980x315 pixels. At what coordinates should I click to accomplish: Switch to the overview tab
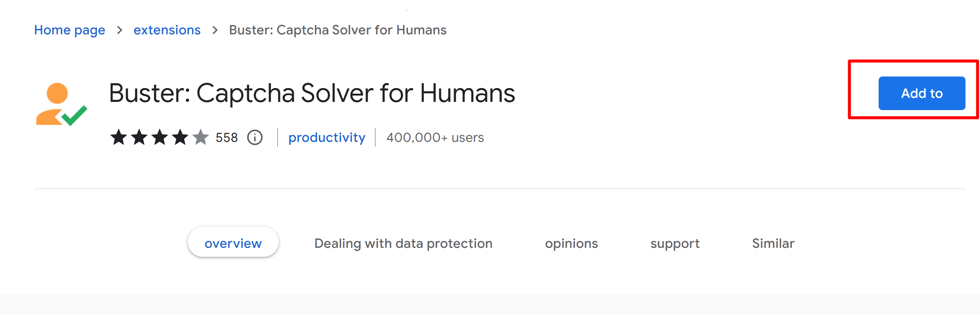coord(233,243)
